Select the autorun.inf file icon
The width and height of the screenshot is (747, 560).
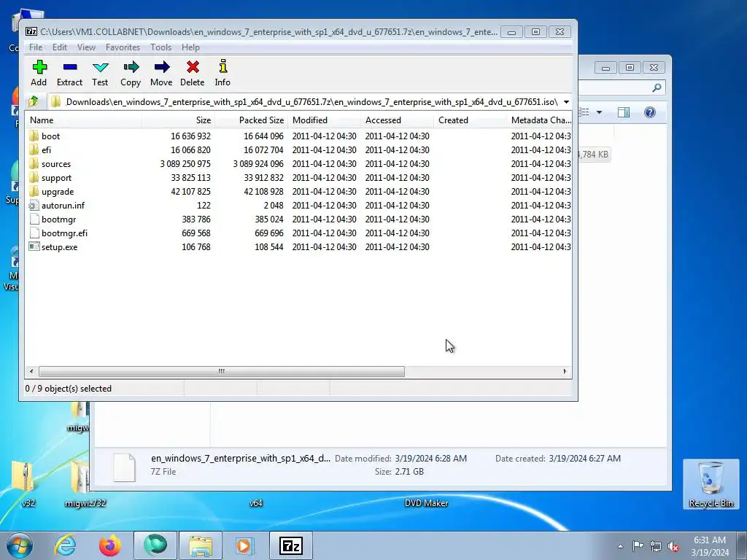point(34,205)
